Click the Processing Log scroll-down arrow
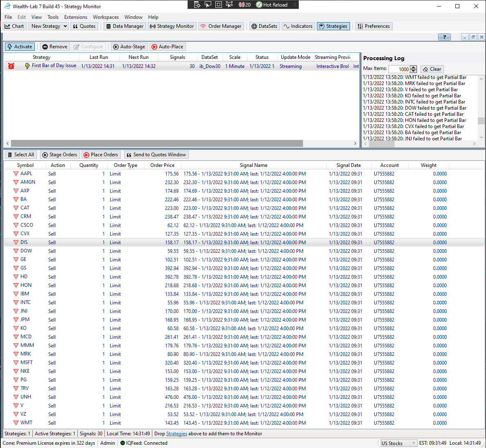This screenshot has height=448, width=486. click(x=481, y=137)
